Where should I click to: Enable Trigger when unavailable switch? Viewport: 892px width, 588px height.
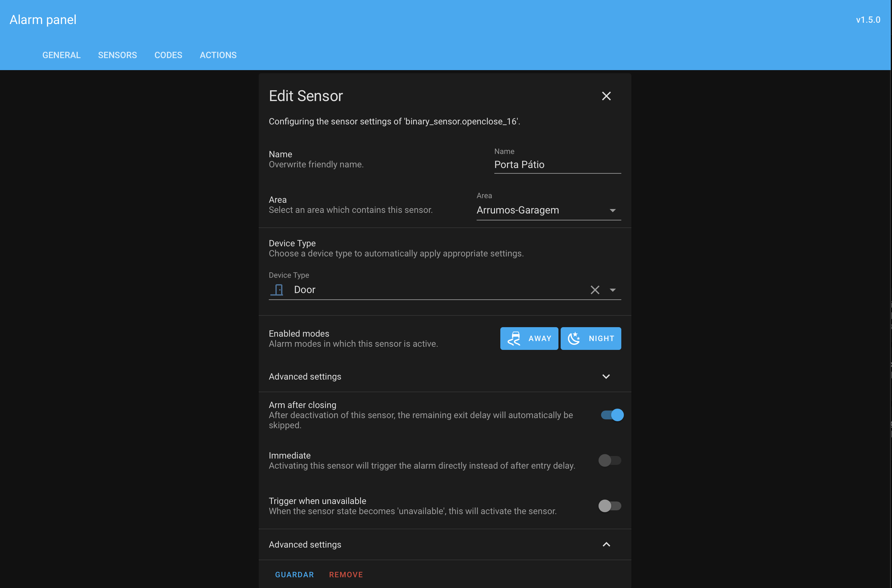610,506
